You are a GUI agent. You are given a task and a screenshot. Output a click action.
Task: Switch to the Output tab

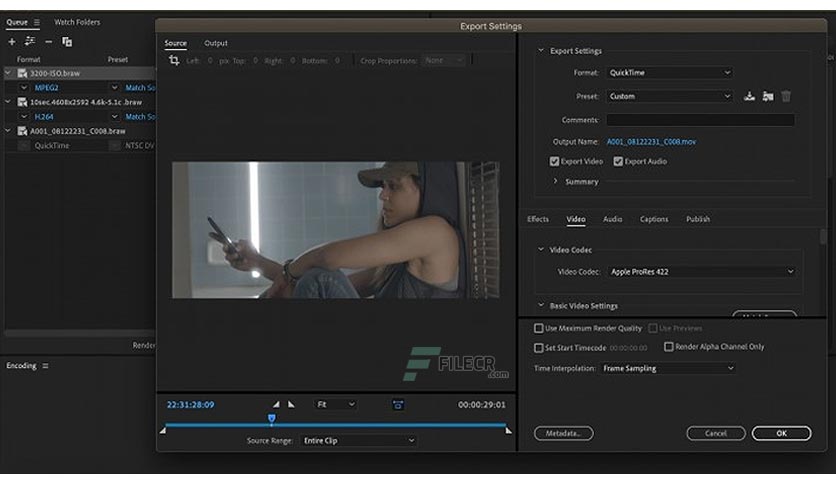click(x=215, y=43)
